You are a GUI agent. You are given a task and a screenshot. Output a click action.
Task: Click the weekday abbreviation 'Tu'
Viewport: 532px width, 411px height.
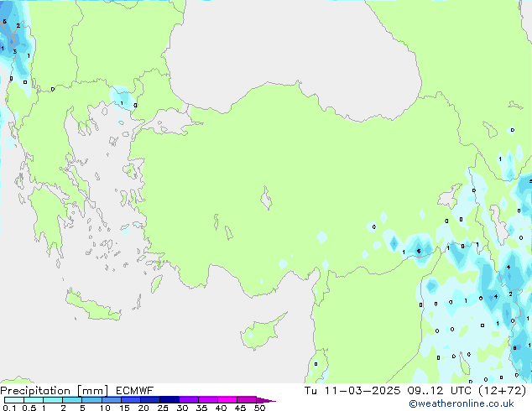(x=310, y=391)
